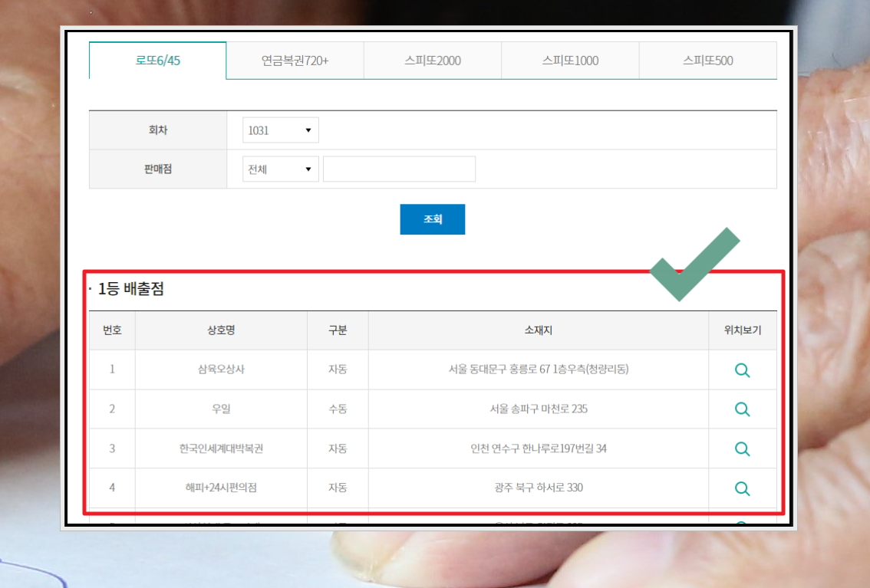Screen dimensions: 870x588
Task: Click the 회차 row label
Action: [x=157, y=130]
